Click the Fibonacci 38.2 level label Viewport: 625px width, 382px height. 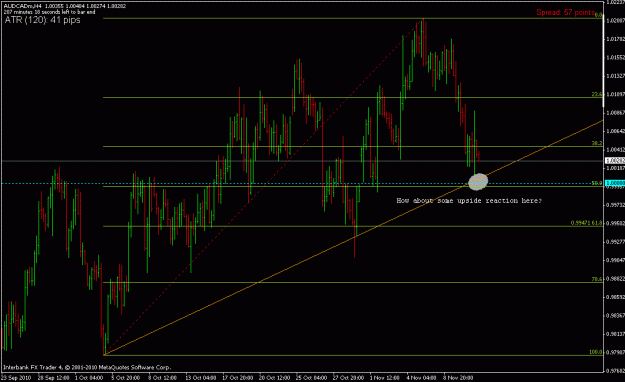597,143
